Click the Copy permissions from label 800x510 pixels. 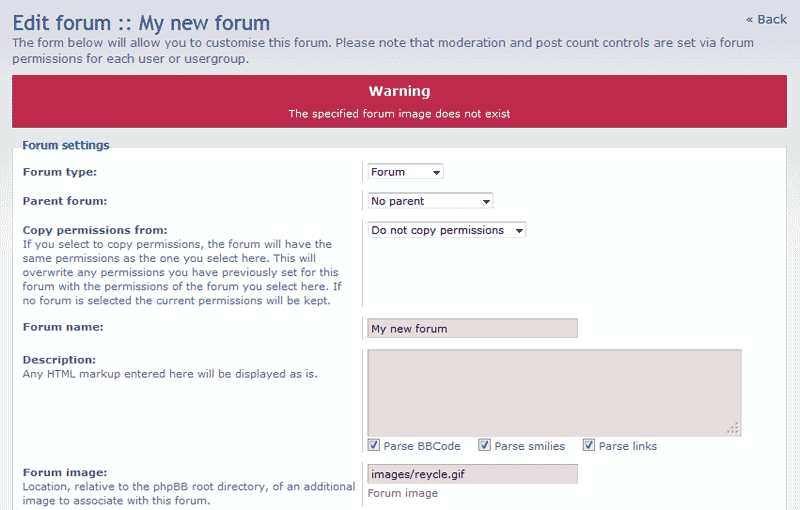coord(95,230)
